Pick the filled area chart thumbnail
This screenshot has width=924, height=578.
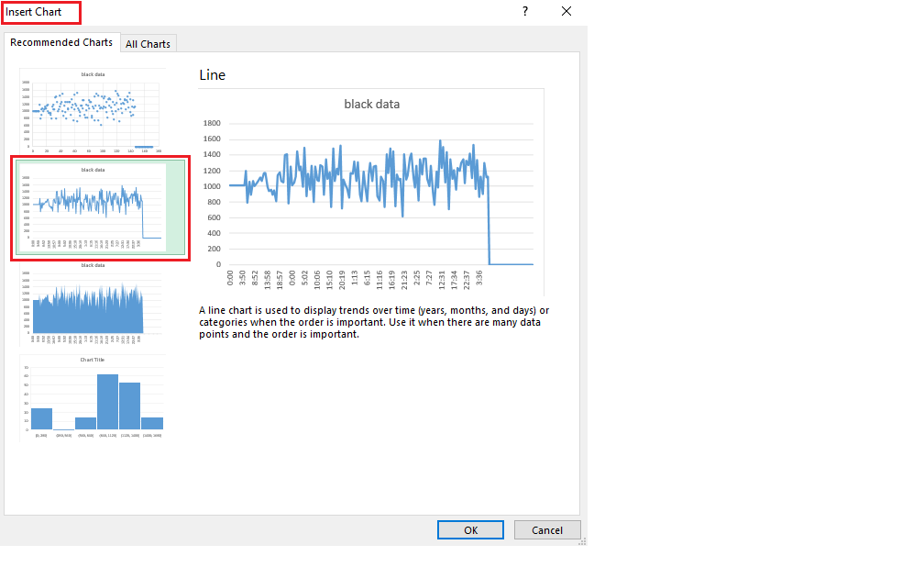(x=93, y=305)
